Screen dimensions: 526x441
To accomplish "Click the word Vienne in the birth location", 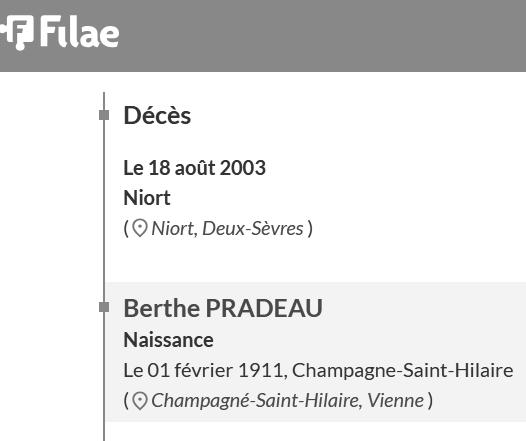I will point(396,400).
